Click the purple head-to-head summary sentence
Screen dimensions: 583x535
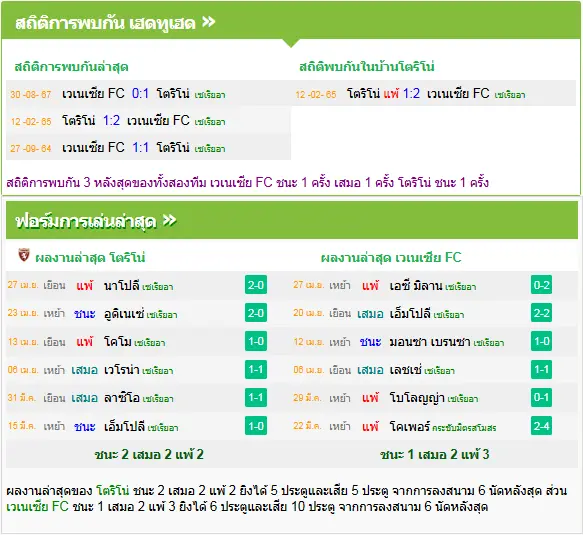tap(247, 183)
